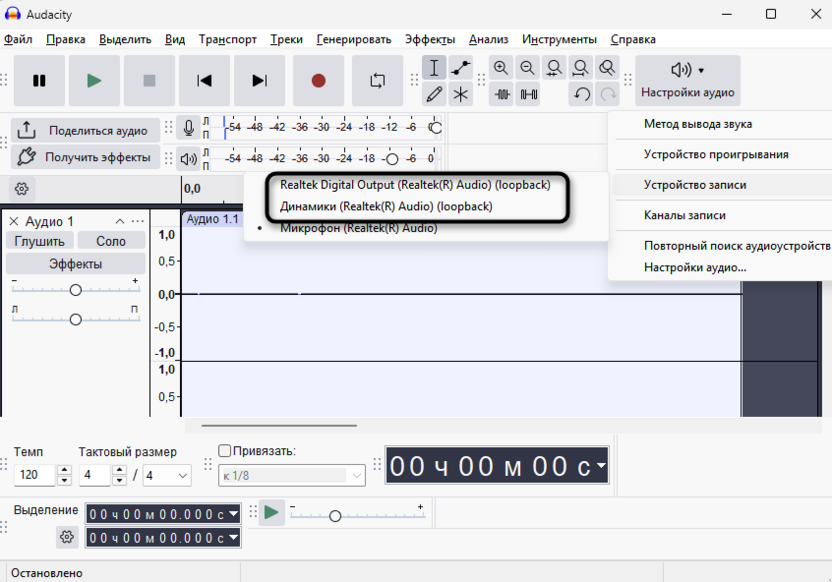832x582 pixels.
Task: Toggle the Loop playback button
Action: pyautogui.click(x=377, y=81)
